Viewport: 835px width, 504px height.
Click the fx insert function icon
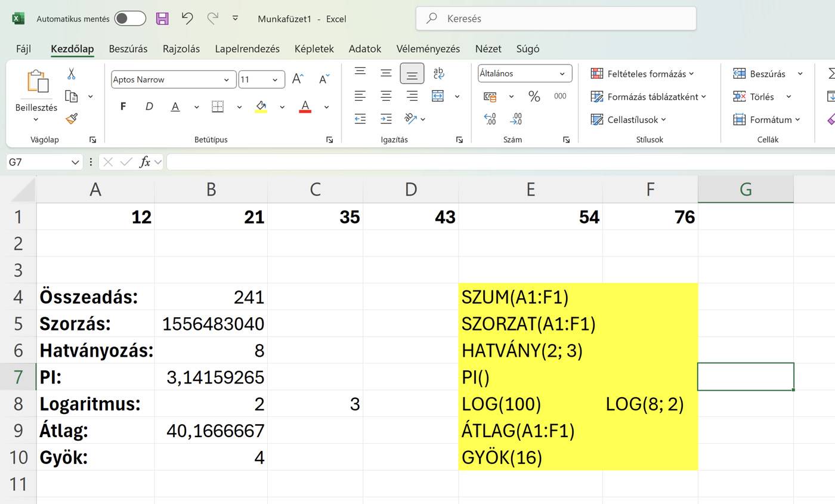[x=144, y=162]
